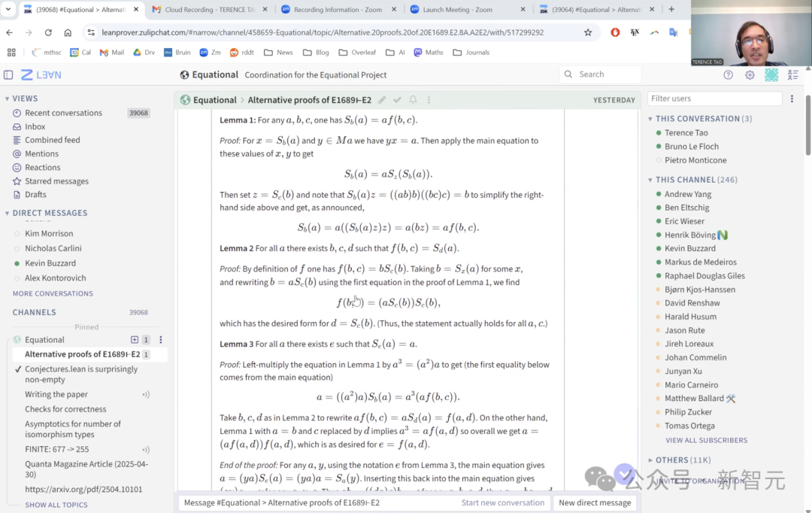Click the Equational channel name in message header
812x513 pixels.
pos(214,100)
